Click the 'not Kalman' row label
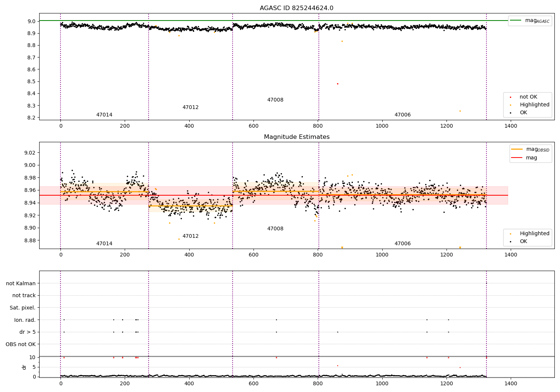 pos(21,283)
